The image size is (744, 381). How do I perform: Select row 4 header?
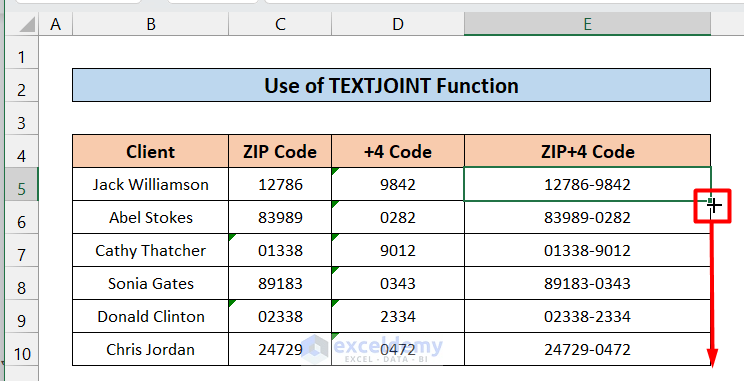click(x=21, y=151)
